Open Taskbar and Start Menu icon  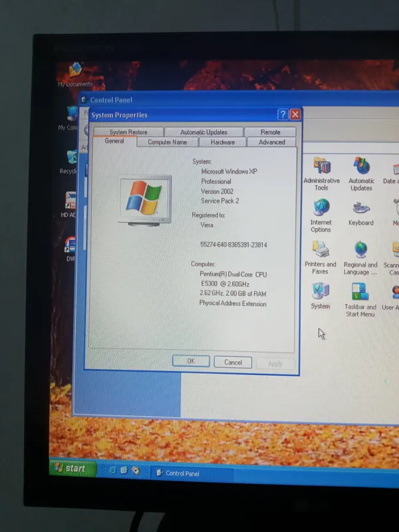tap(360, 300)
